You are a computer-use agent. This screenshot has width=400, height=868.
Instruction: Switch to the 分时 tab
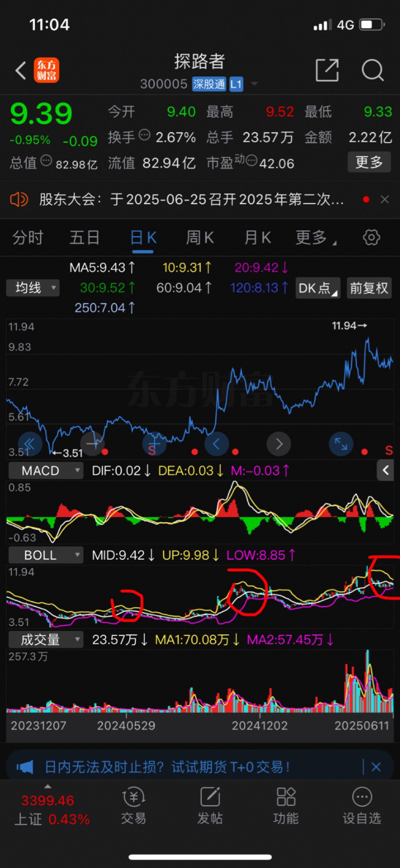(x=28, y=238)
